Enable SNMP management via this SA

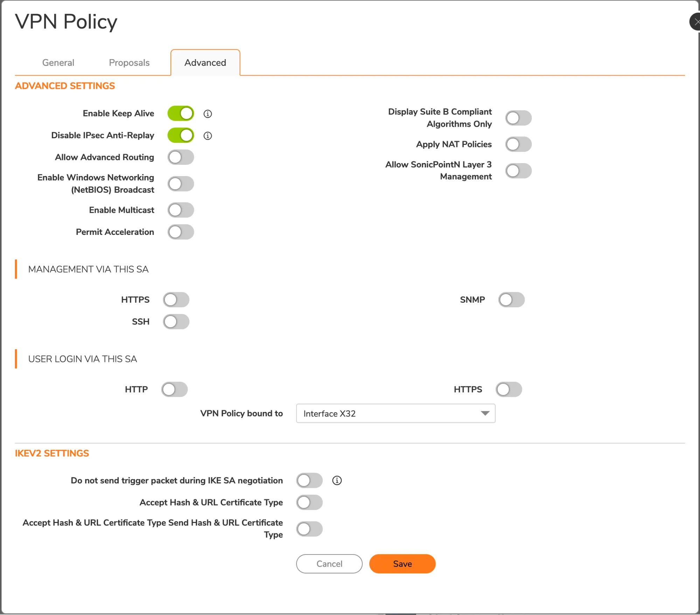(511, 300)
